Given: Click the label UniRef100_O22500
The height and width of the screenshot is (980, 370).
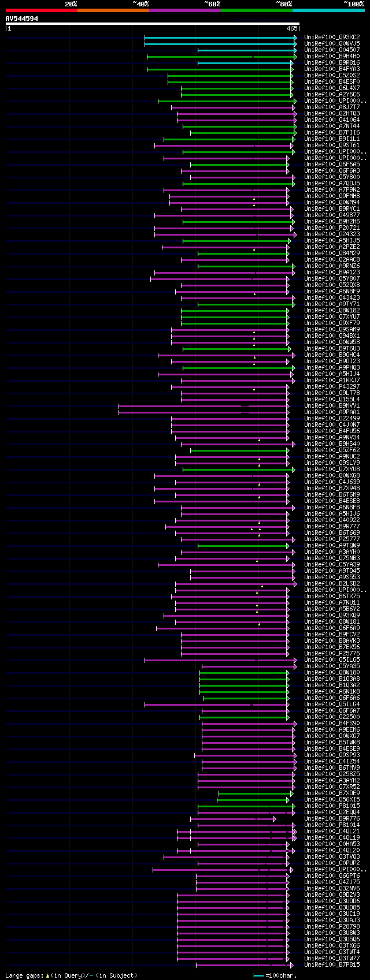Looking at the screenshot, I should 332,717.
